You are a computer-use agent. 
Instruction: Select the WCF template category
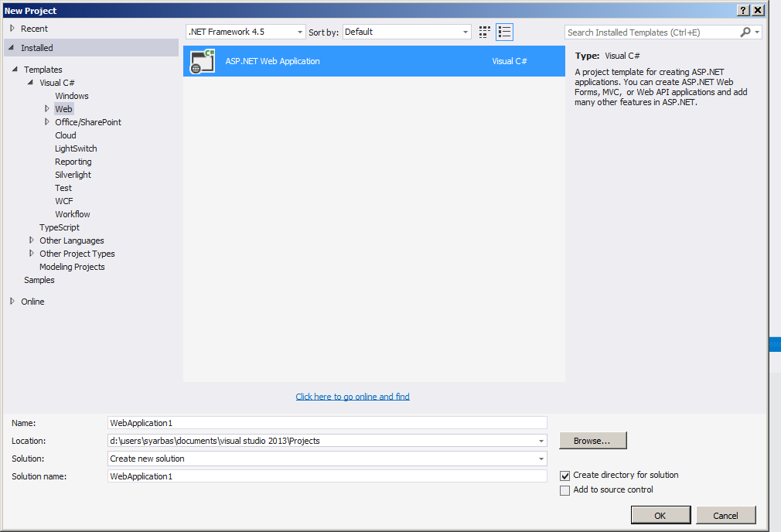[x=63, y=201]
